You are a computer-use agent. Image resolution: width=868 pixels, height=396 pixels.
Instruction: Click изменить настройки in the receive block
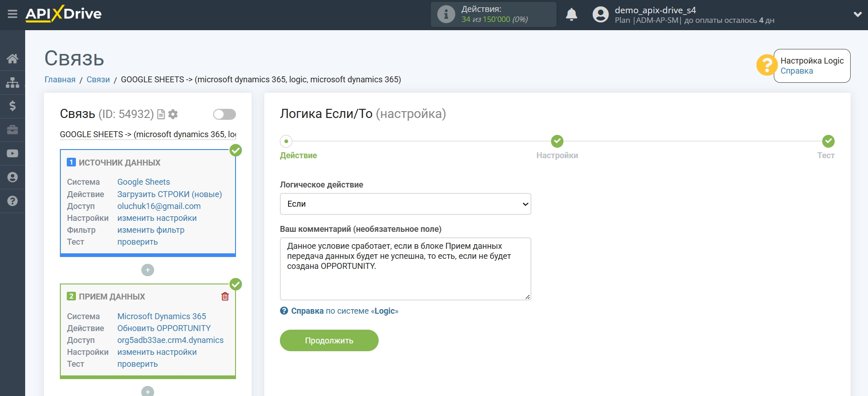pyautogui.click(x=157, y=352)
